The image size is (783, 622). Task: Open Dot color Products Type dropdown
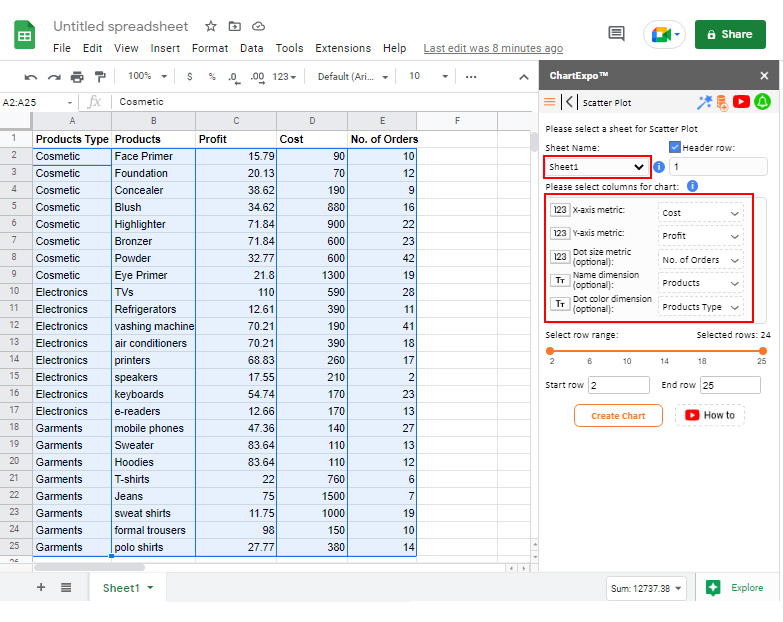click(x=700, y=307)
